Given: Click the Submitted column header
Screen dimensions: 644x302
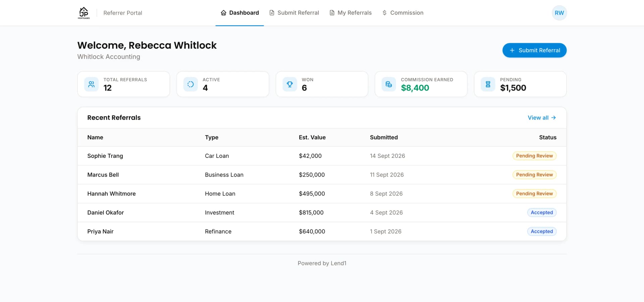Looking at the screenshot, I should point(384,137).
